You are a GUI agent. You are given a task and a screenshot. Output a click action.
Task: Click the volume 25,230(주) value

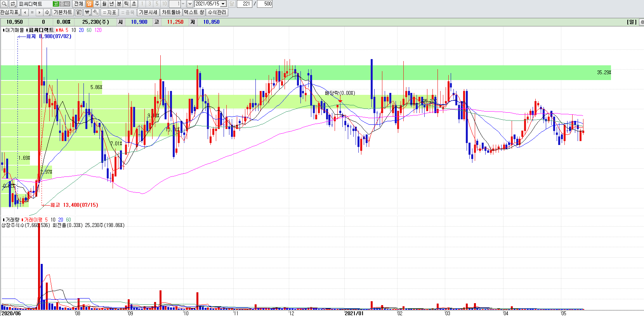pos(95,22)
